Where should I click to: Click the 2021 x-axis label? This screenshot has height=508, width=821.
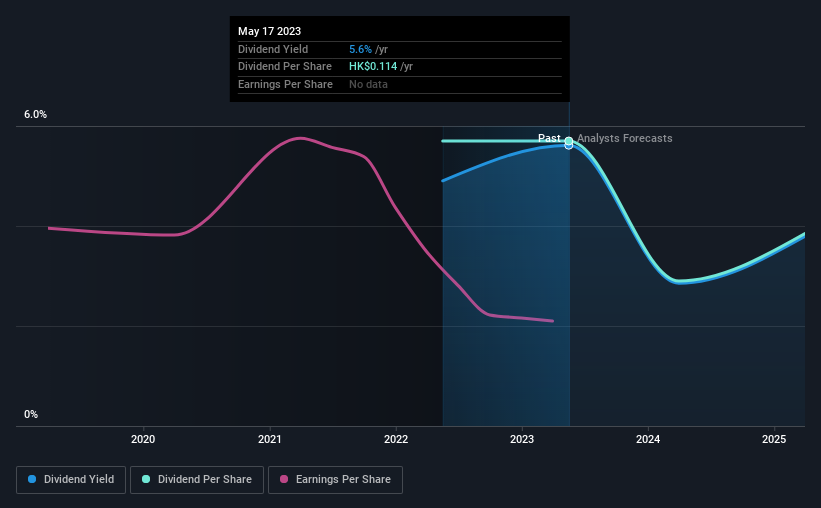[x=270, y=439]
